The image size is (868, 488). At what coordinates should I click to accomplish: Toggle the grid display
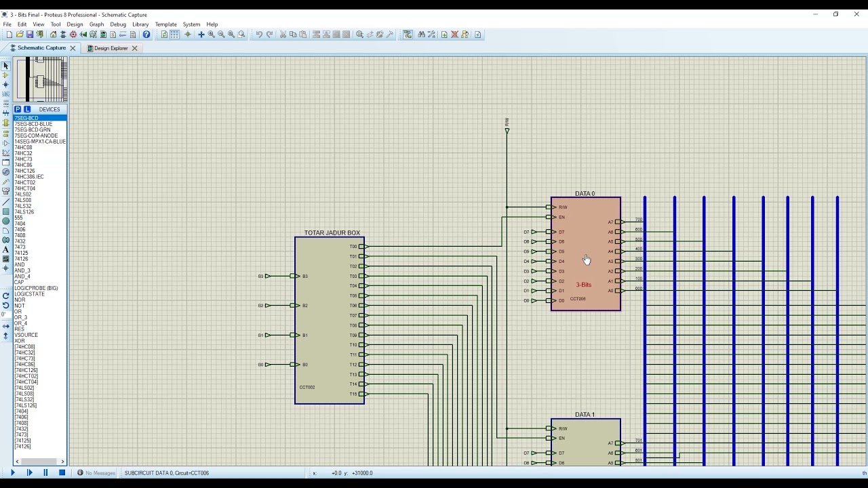tap(174, 35)
